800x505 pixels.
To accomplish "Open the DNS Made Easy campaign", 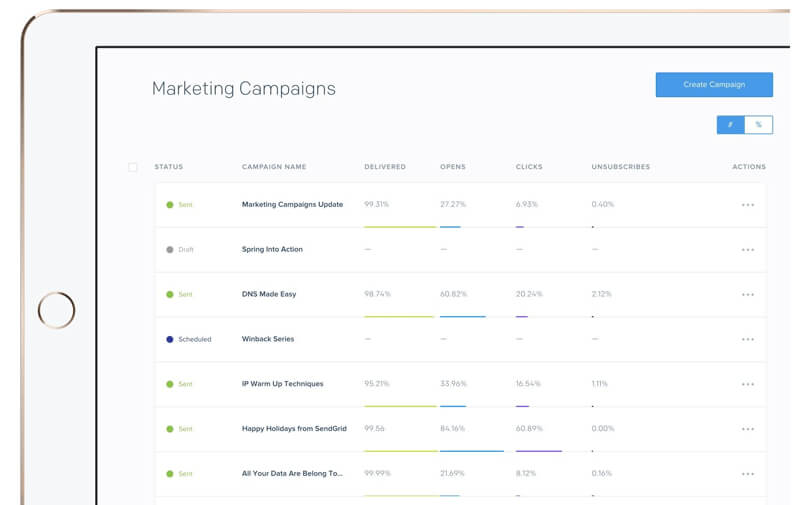I will (x=269, y=294).
